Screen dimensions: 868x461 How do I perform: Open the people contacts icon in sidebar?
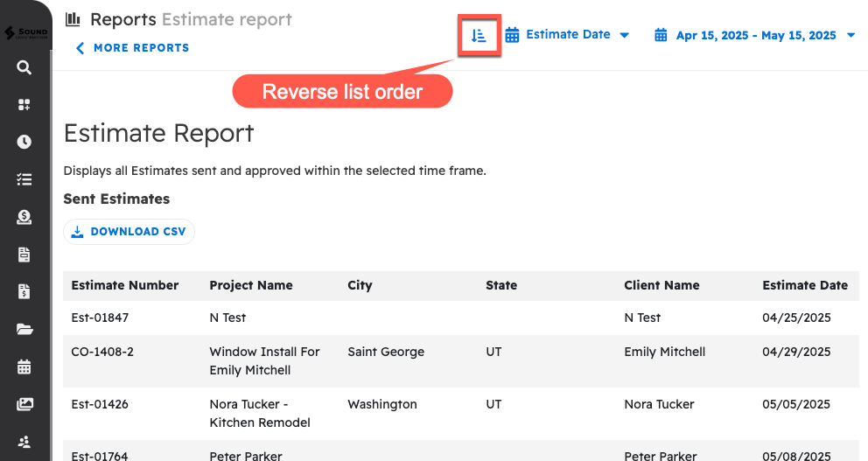coord(24,443)
